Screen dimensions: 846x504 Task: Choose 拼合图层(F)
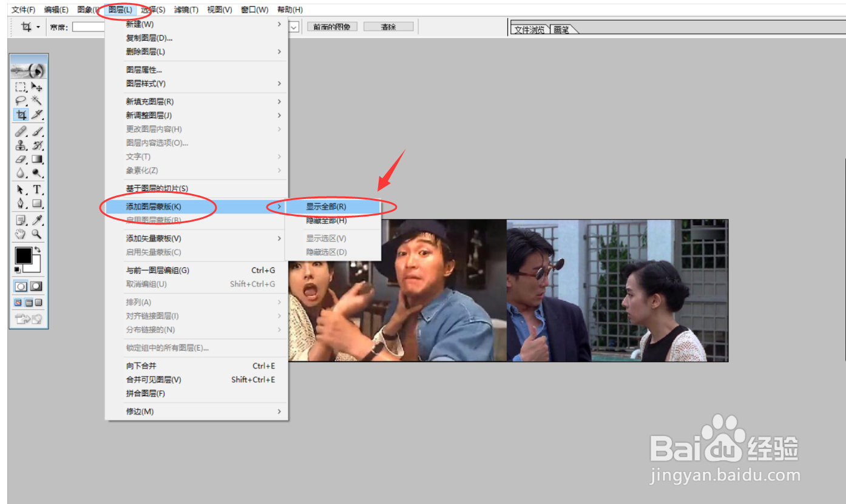tap(196, 394)
